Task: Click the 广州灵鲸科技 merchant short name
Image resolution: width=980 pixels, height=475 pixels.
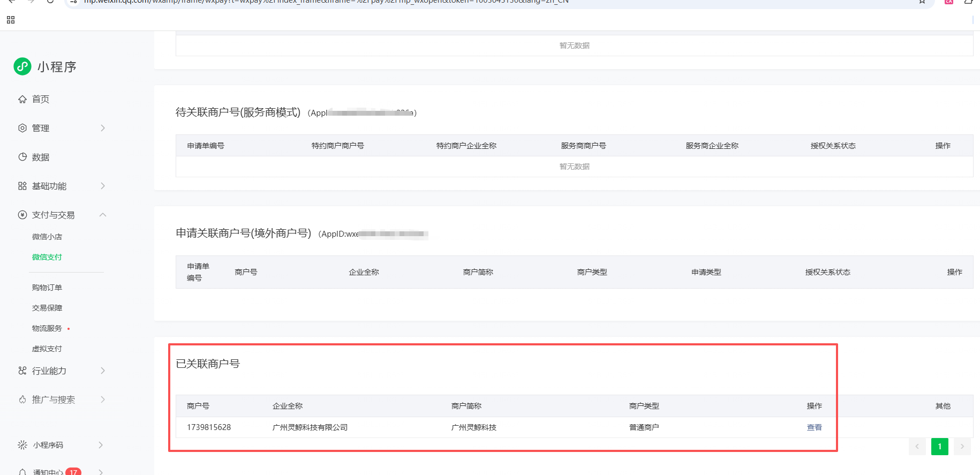Action: pyautogui.click(x=474, y=427)
